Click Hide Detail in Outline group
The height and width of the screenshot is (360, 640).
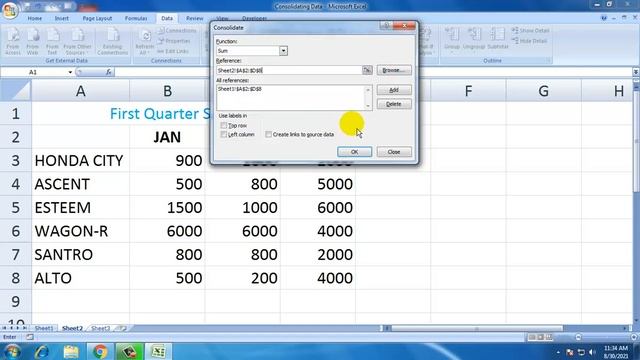point(529,41)
